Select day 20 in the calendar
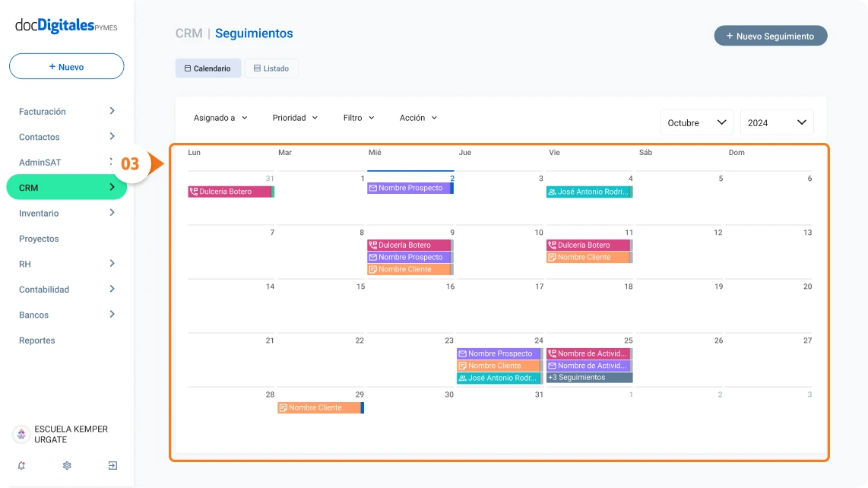This screenshot has height=488, width=868. tap(808, 287)
